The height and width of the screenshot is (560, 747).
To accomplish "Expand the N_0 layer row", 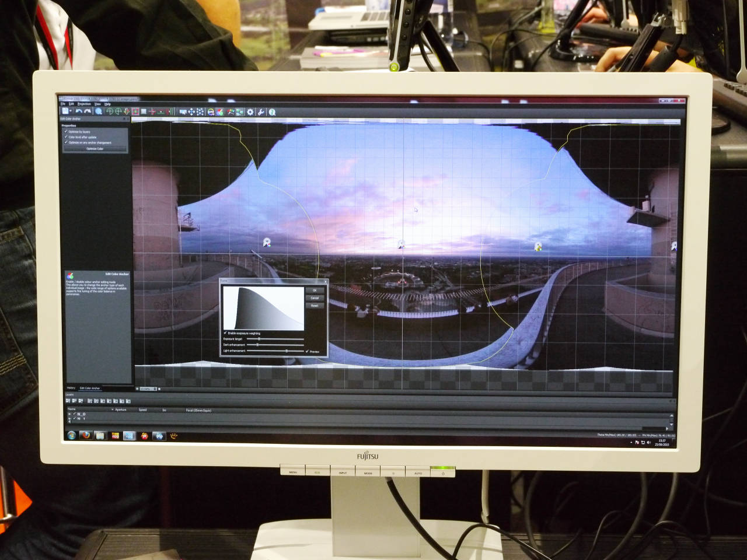I will (69, 414).
